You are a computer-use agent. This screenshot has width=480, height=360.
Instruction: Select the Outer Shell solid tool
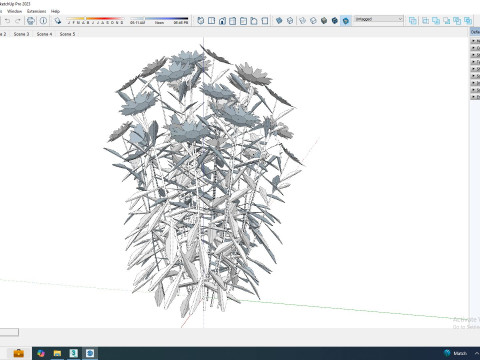pyautogui.click(x=413, y=21)
